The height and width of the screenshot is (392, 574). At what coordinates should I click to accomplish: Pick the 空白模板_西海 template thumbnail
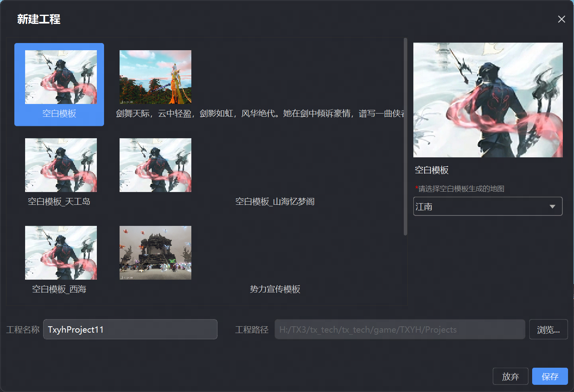(x=61, y=253)
